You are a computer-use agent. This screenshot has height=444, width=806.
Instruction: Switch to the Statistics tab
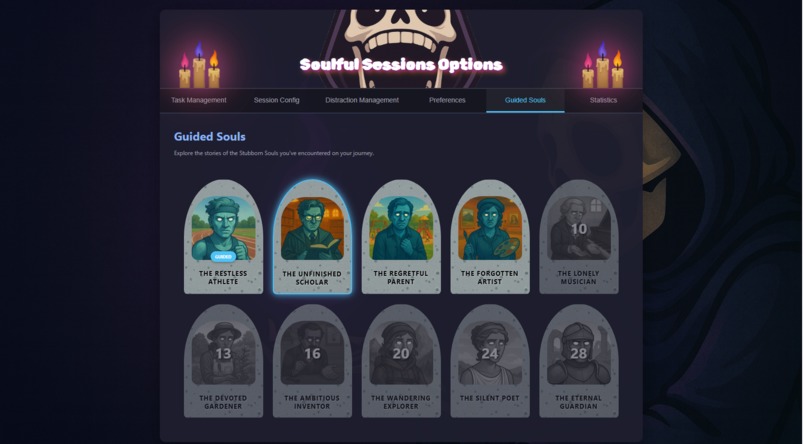603,100
